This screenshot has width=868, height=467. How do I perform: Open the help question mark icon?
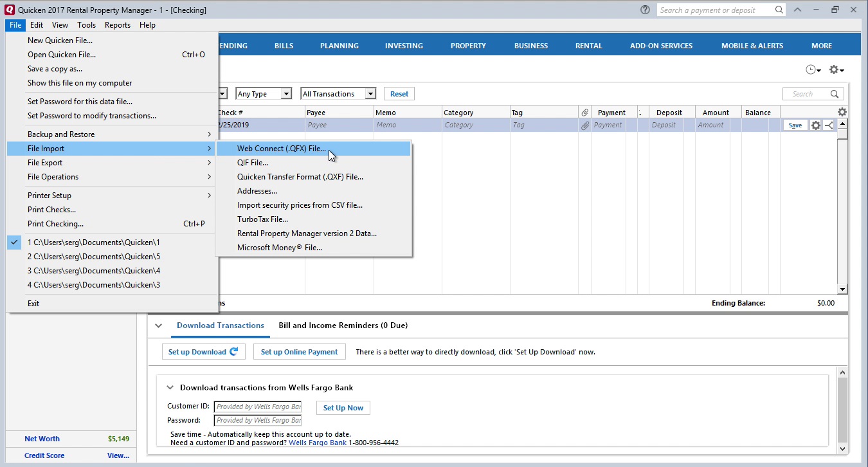click(646, 10)
